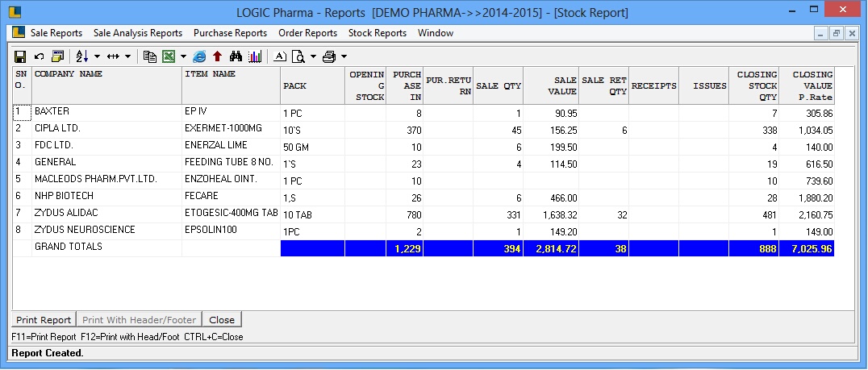Click the ITEM NAME column header
This screenshot has width=868, height=370.
click(x=232, y=85)
